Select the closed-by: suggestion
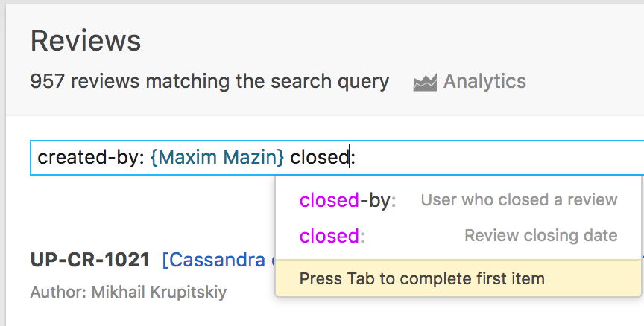The width and height of the screenshot is (644, 326). 458,200
